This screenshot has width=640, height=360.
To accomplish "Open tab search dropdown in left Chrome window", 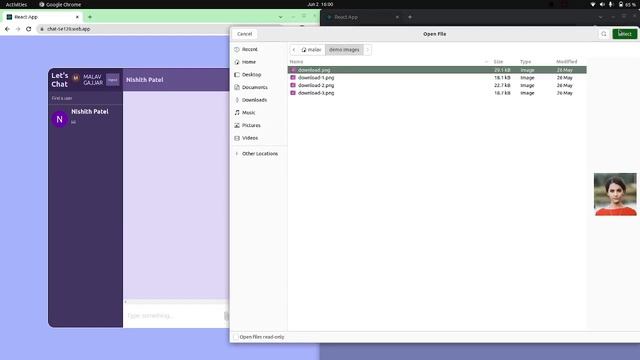I will click(x=280, y=17).
